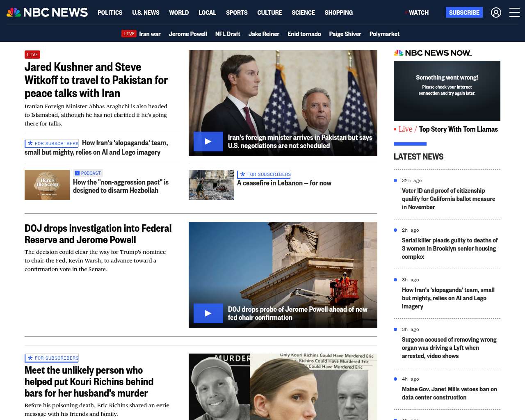
Task: Click the LIVE tag above Kushner headline
Action: coord(32,55)
